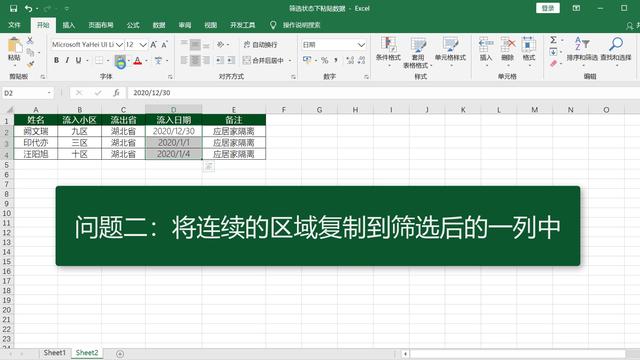This screenshot has width=640, height=360.
Task: Click the decrease indent icon
Action: click(x=220, y=60)
